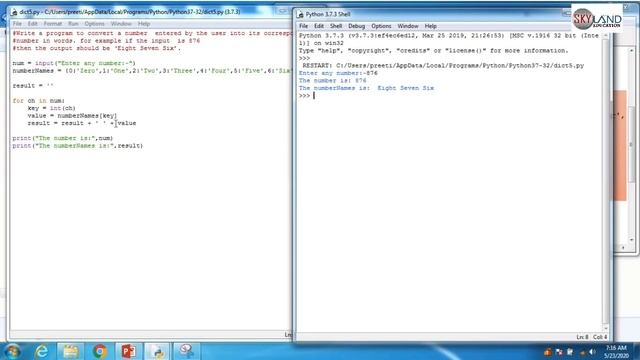The height and width of the screenshot is (360, 640).
Task: Switch to Python IDLE taskbar icon
Action: (x=158, y=351)
